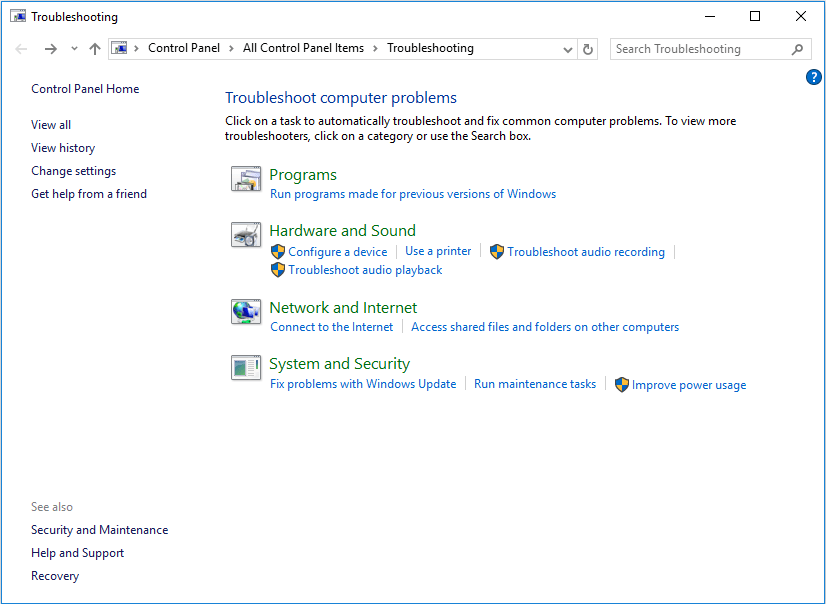Open Troubleshoot audio playback link

[365, 270]
